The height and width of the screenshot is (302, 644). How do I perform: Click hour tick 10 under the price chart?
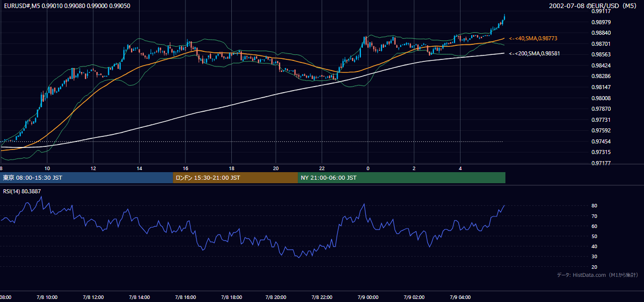pos(47,168)
